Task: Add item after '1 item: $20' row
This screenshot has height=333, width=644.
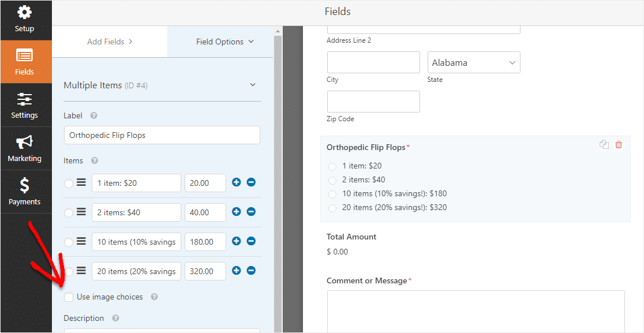Action: point(236,182)
